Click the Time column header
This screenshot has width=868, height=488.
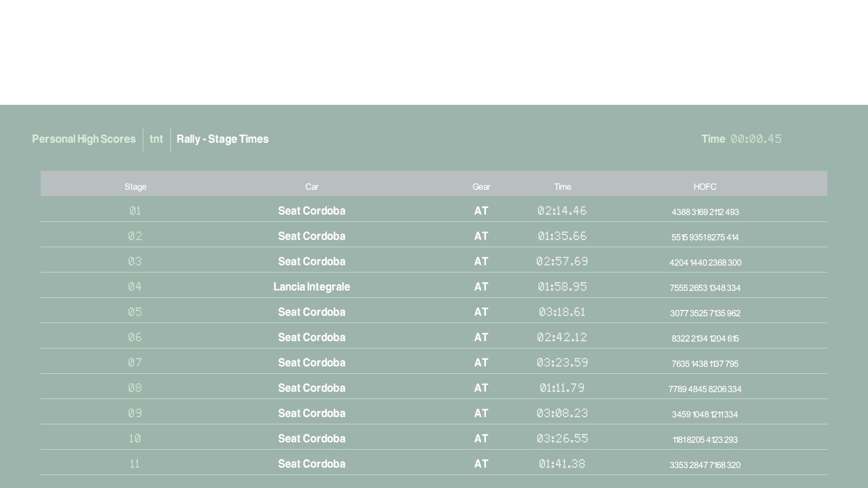click(562, 187)
